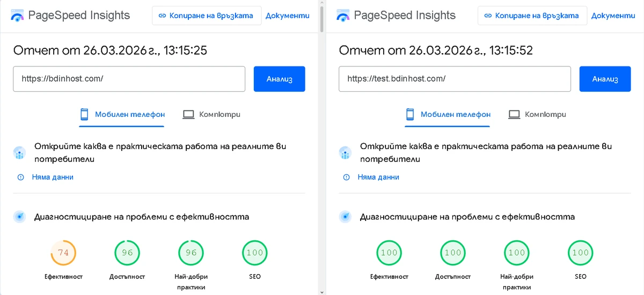Open Ефективност score 100 gauge in right window

click(x=389, y=253)
